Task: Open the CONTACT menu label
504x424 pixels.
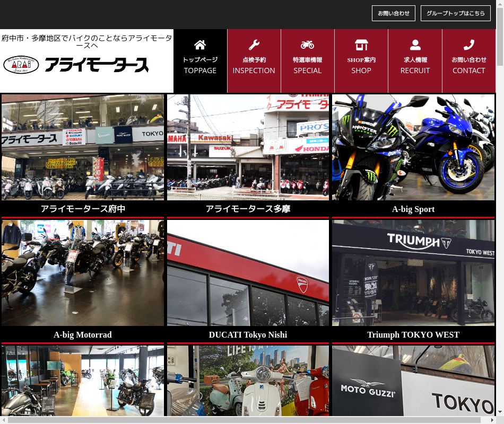Action: coord(469,70)
